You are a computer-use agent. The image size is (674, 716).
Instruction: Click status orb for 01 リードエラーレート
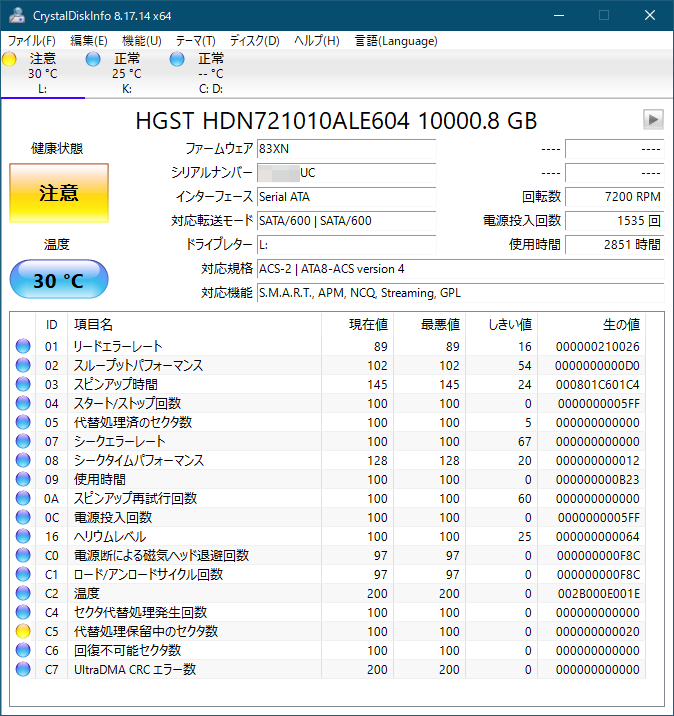23,346
